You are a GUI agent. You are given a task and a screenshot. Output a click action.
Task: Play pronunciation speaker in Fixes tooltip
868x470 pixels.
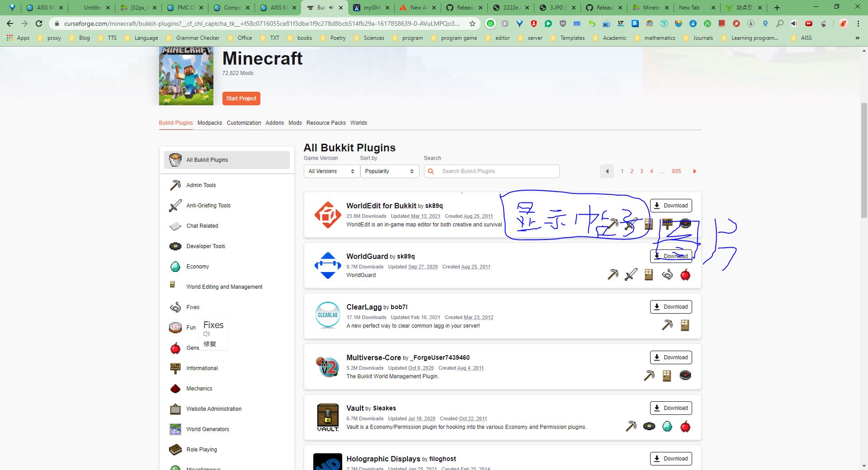(207, 334)
